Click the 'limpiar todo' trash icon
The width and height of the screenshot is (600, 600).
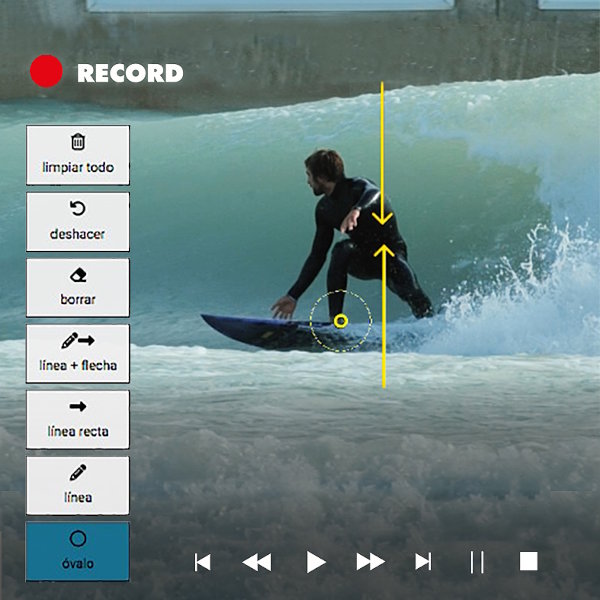[78, 143]
